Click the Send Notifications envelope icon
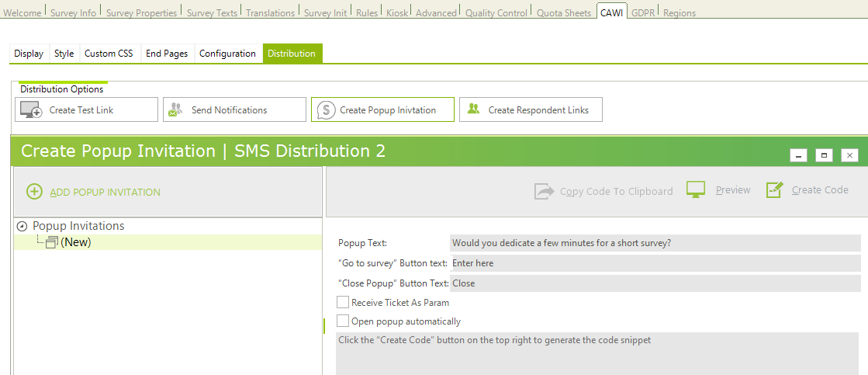The height and width of the screenshot is (375, 868). point(175,110)
